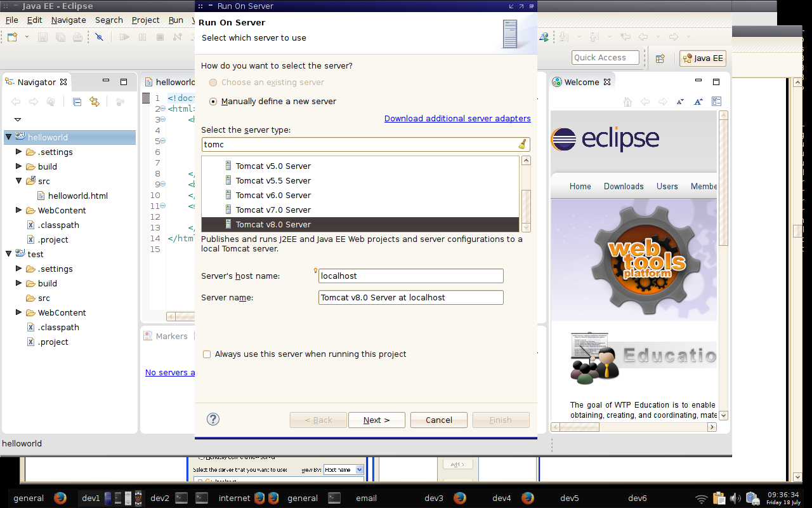Switch to the Markers tab

(x=166, y=336)
